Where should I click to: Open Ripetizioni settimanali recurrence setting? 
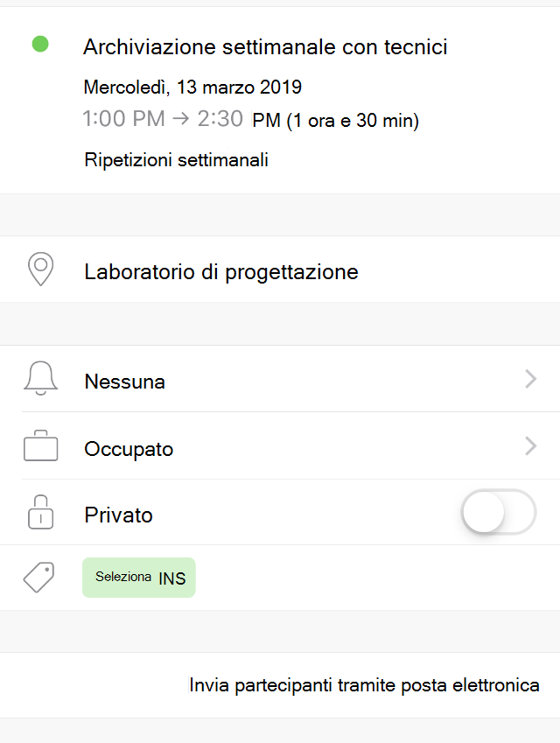point(176,160)
